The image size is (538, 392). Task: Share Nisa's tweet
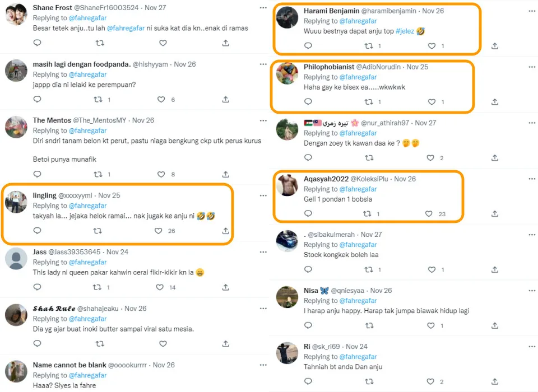[495, 325]
